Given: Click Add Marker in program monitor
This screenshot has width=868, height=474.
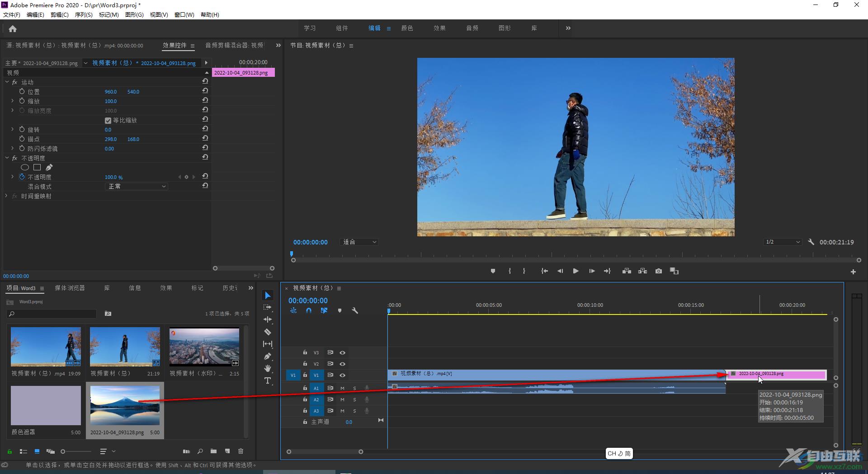Looking at the screenshot, I should point(493,271).
